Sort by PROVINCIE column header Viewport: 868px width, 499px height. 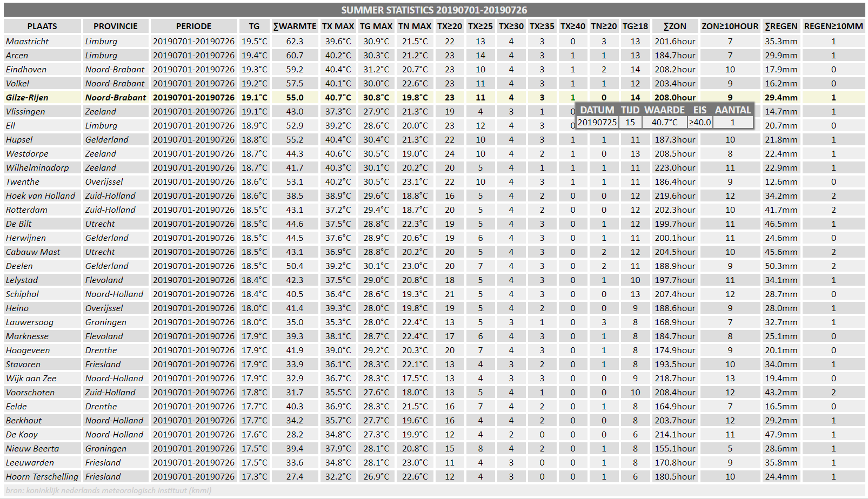(x=116, y=26)
